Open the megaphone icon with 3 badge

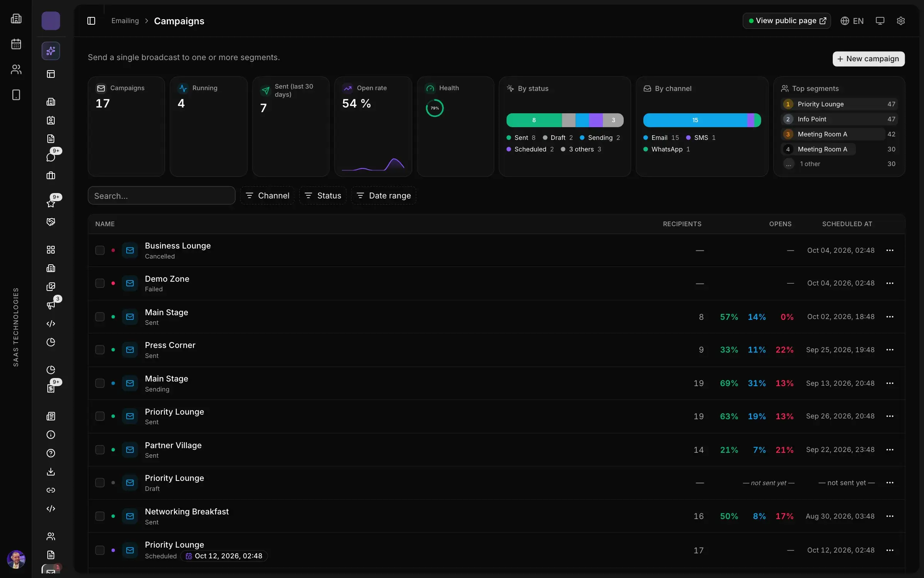pos(51,305)
